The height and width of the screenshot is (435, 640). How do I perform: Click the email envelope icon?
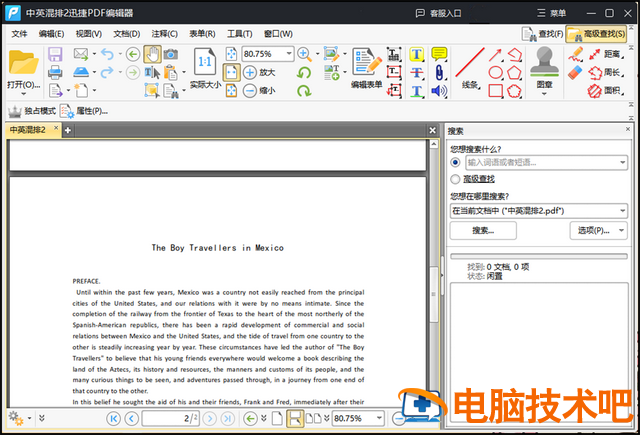coord(81,54)
